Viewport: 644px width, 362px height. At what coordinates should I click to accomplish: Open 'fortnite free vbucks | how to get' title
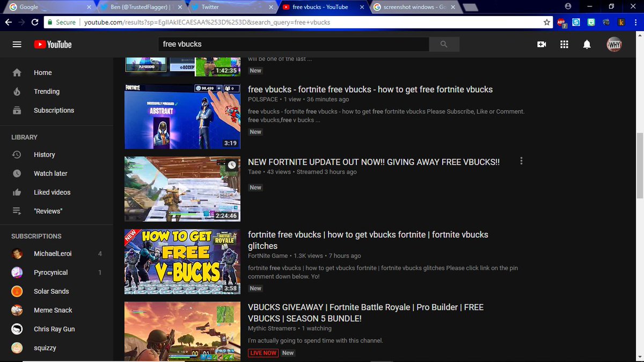pyautogui.click(x=368, y=240)
